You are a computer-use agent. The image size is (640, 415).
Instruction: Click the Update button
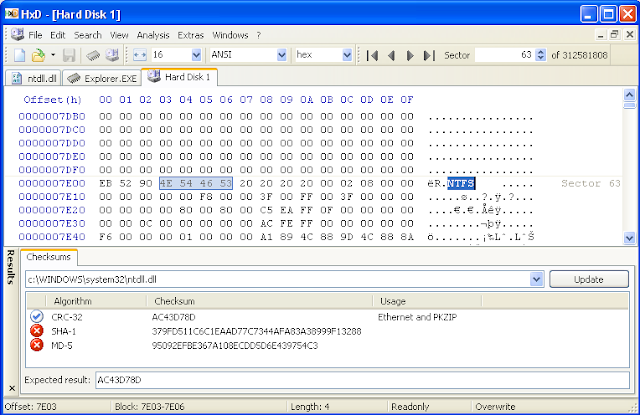589,279
